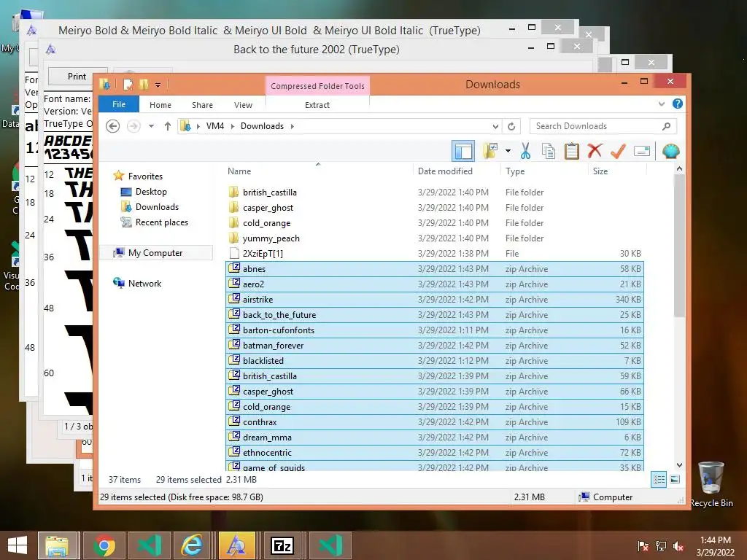Image resolution: width=747 pixels, height=560 pixels.
Task: Click the search magnifier icon
Action: 666,126
